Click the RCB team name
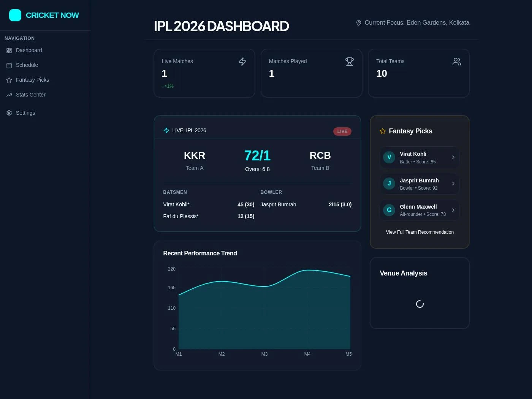 [x=320, y=155]
